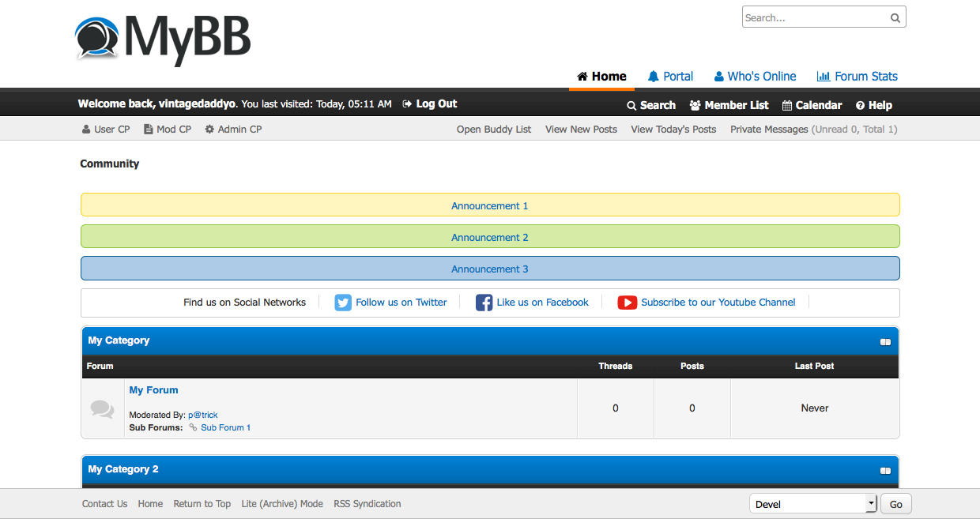980x519 pixels.
Task: Collapse the My Category 2 section
Action: tap(885, 471)
